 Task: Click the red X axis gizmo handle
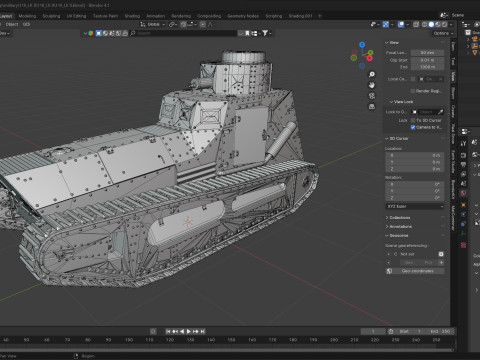[x=370, y=59]
